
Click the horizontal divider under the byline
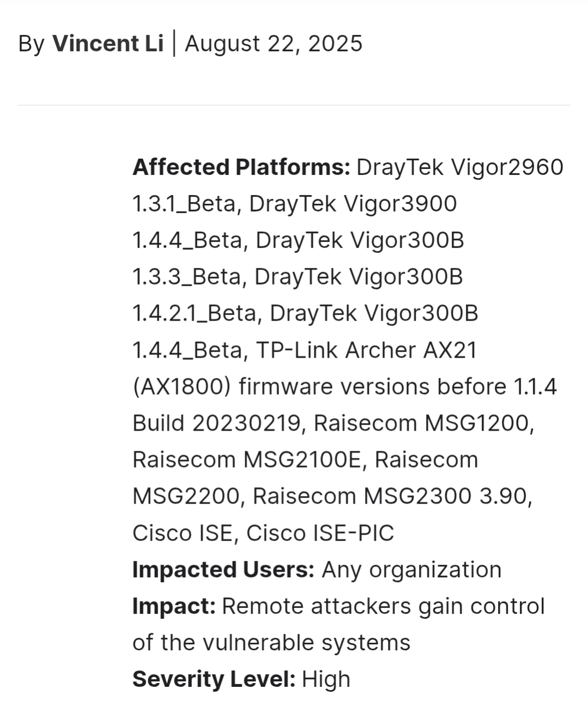coord(294,105)
